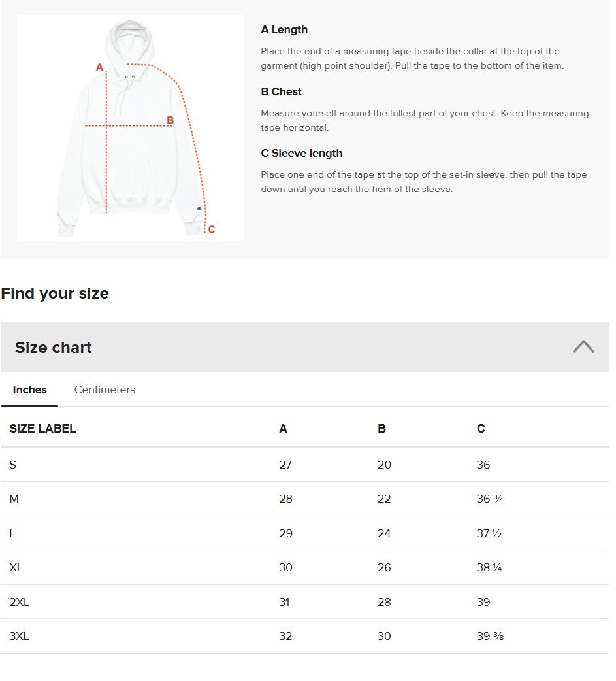
Task: Click the hoodie measurement diagram image
Action: [130, 128]
